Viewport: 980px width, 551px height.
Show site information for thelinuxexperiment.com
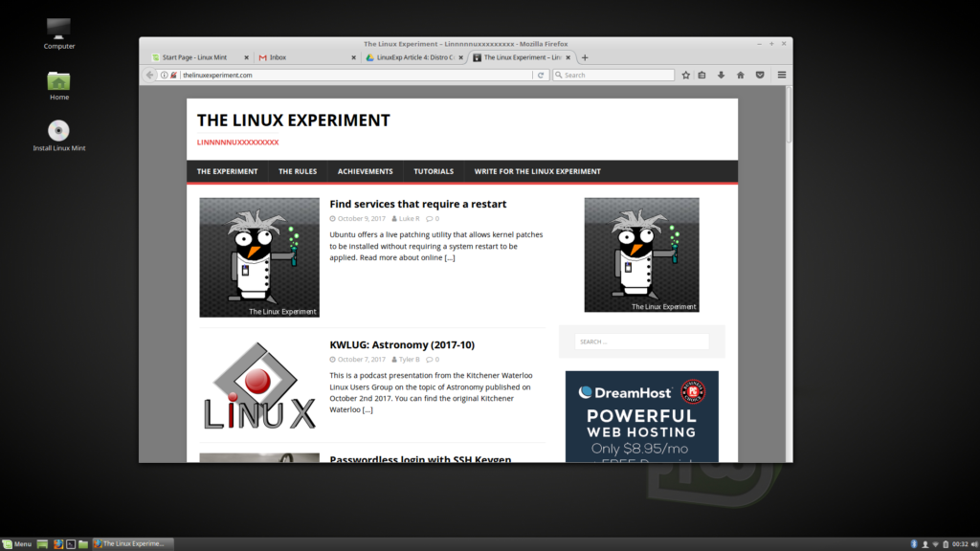click(164, 75)
